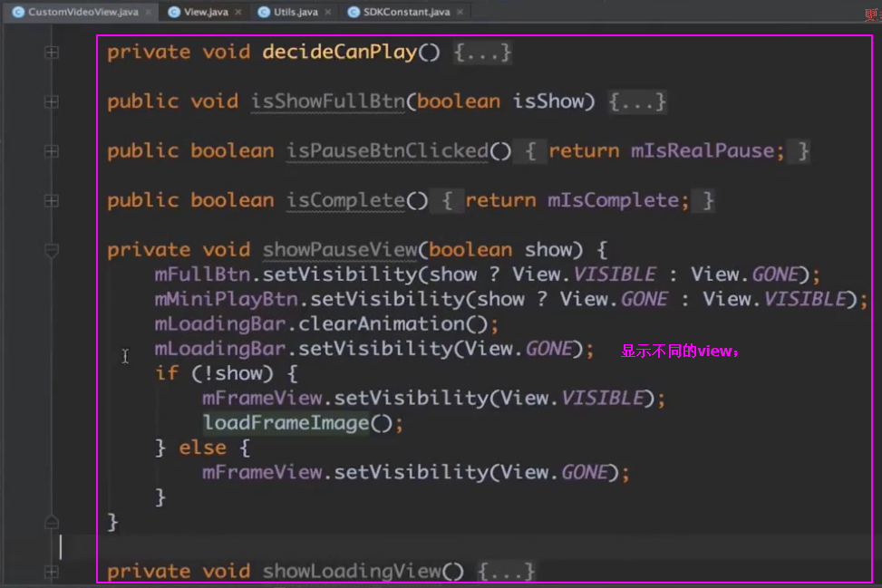Expand the decideCanPlay method fold
Viewport: 882px width, 588px height.
point(52,53)
